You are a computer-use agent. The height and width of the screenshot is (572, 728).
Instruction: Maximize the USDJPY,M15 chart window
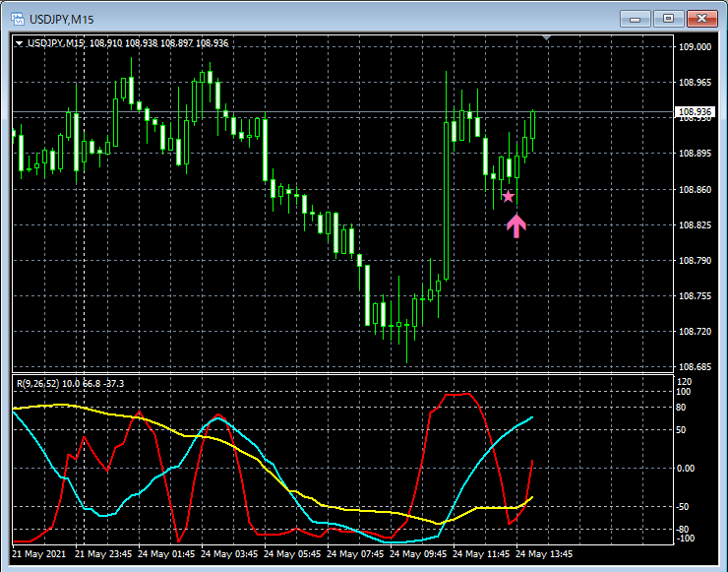tap(669, 19)
